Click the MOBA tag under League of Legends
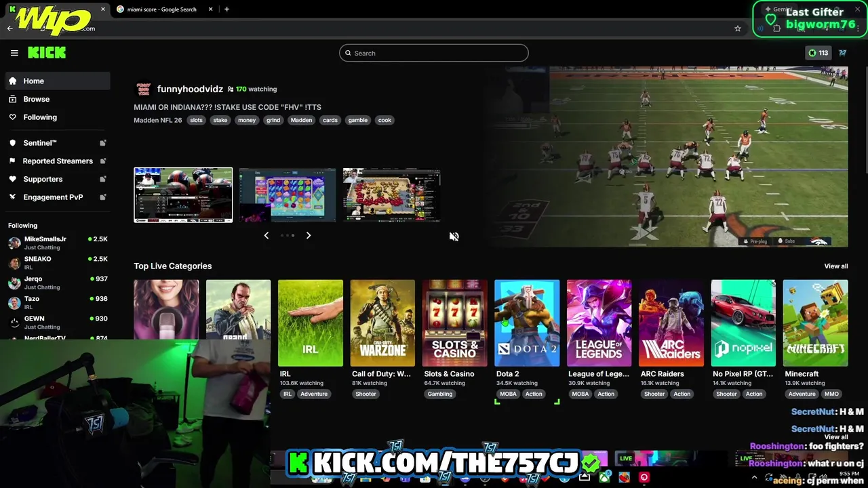Viewport: 868px width, 488px height. point(580,394)
